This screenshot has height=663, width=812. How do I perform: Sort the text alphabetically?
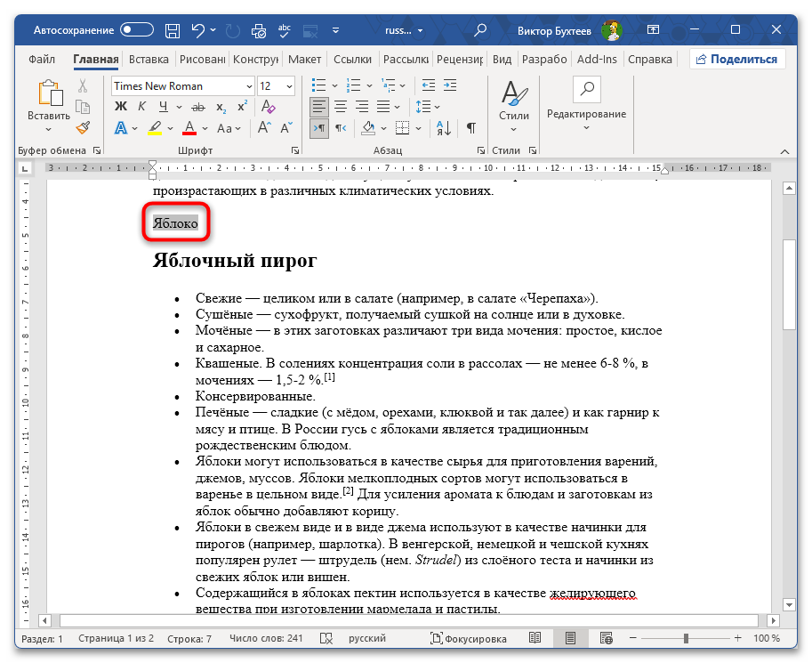coord(444,127)
